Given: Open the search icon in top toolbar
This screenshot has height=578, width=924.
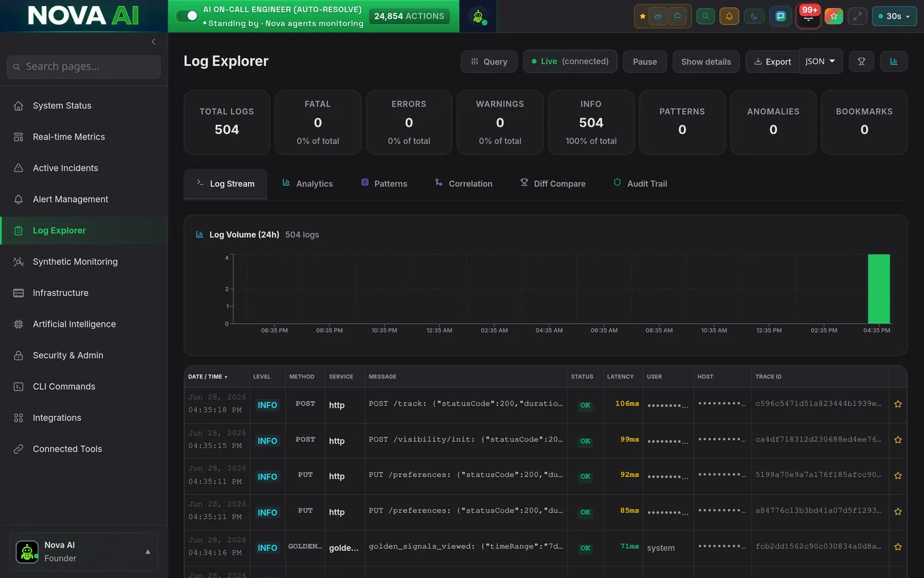Looking at the screenshot, I should 706,17.
